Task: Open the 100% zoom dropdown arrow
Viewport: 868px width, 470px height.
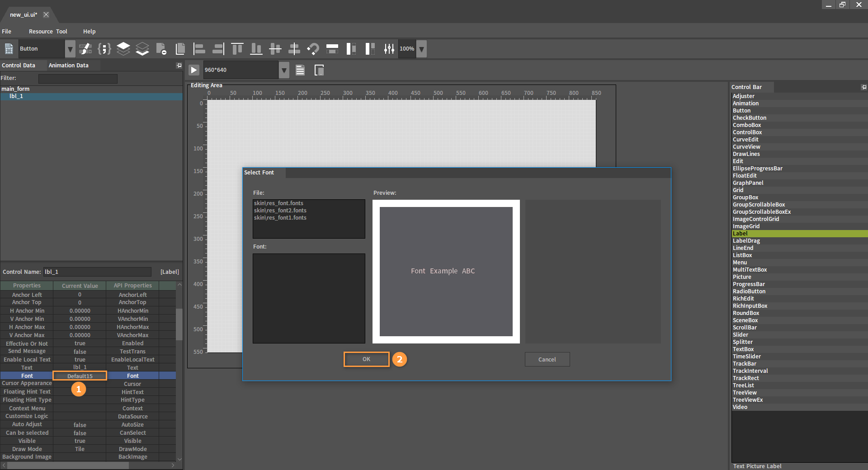Action: point(421,49)
